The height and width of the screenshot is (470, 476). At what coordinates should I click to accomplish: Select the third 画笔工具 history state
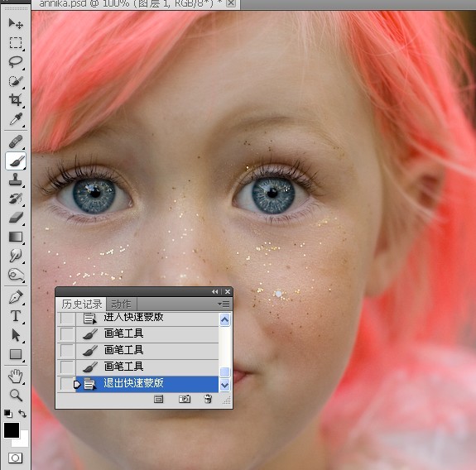pos(147,367)
